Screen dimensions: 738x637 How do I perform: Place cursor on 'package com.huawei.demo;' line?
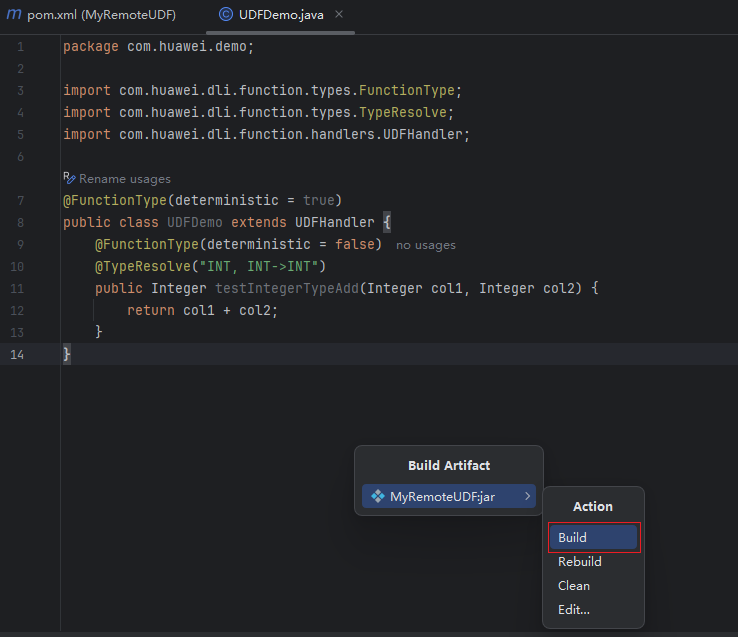159,47
